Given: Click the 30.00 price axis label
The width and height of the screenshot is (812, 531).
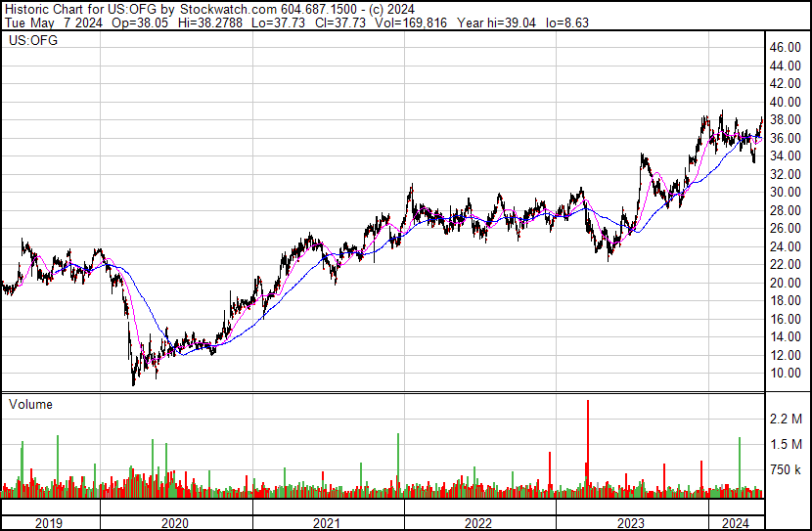Looking at the screenshot, I should (x=785, y=192).
